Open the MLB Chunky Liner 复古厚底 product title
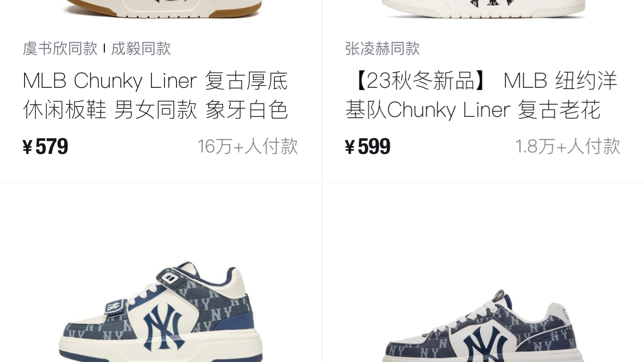Viewport: 644px width, 362px height. tap(155, 95)
